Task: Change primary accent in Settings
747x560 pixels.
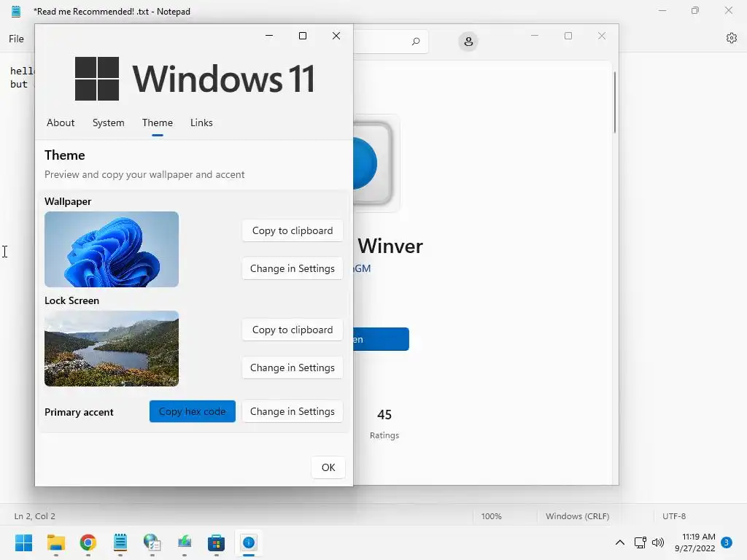Action: pyautogui.click(x=293, y=411)
